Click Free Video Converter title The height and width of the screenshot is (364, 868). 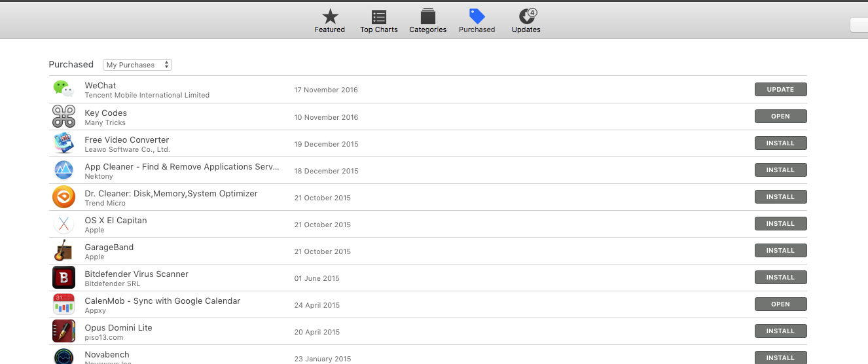click(x=127, y=140)
